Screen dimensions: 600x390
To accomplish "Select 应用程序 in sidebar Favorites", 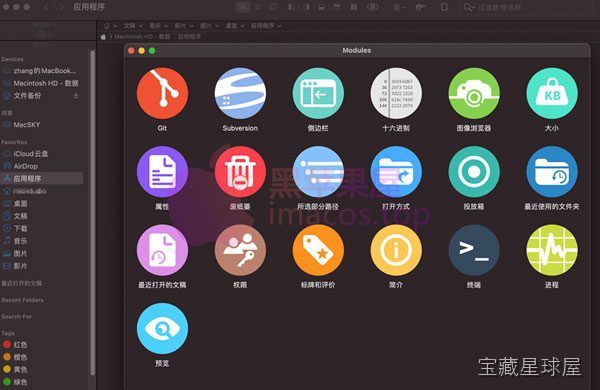I will [x=42, y=178].
